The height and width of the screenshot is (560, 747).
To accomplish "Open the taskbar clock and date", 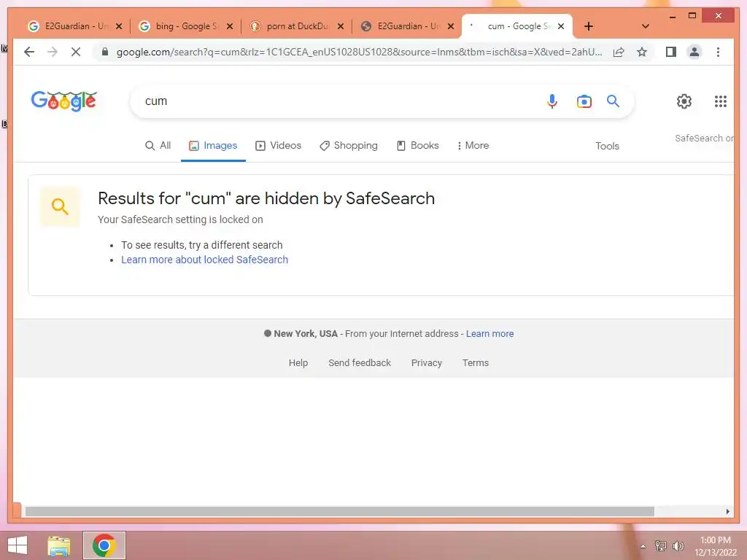I will pos(715,546).
